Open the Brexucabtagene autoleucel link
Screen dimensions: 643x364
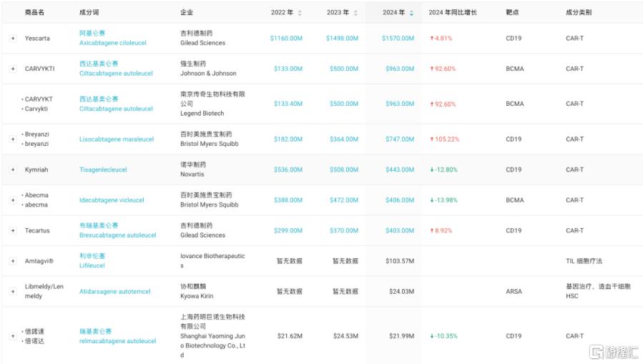pyautogui.click(x=117, y=235)
